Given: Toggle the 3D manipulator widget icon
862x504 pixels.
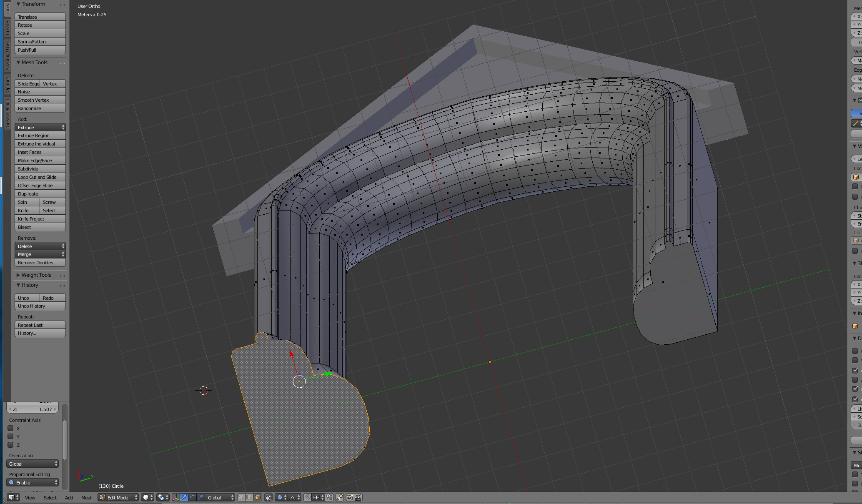Looking at the screenshot, I should point(175,497).
